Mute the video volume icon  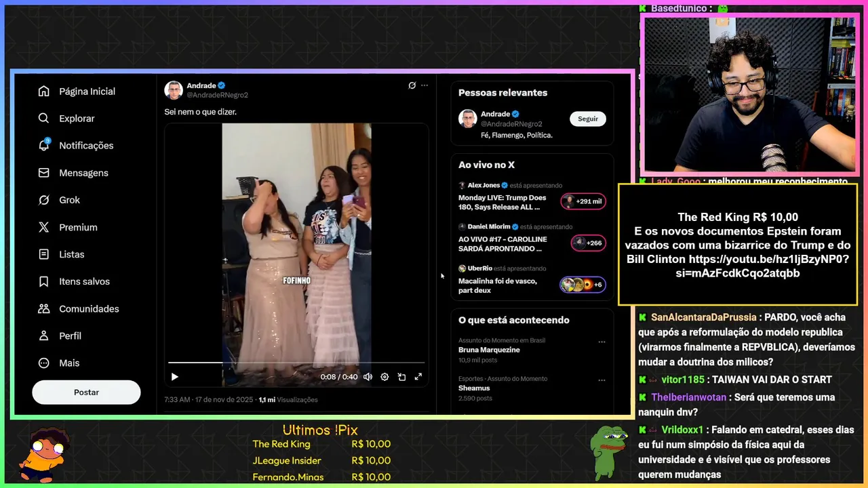[x=368, y=377]
